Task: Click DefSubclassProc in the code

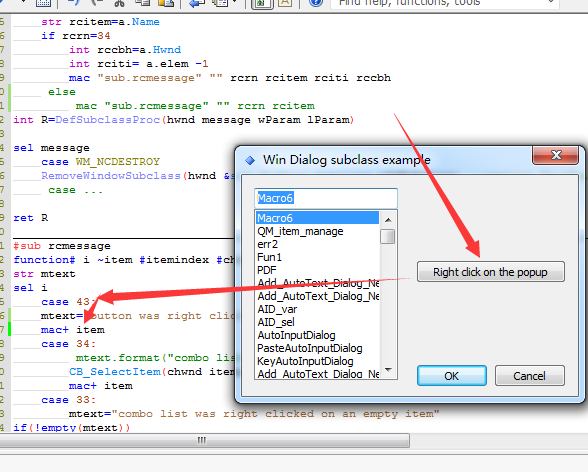Action: 108,120
